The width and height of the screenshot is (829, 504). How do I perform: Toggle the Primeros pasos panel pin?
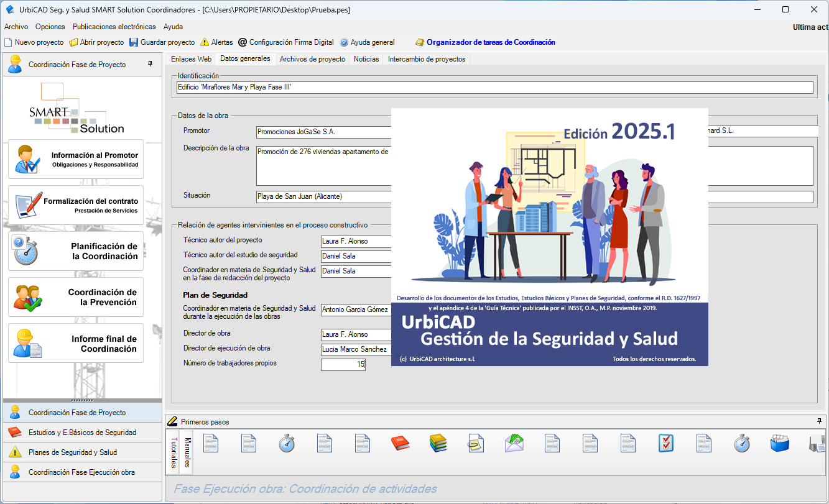pyautogui.click(x=819, y=421)
